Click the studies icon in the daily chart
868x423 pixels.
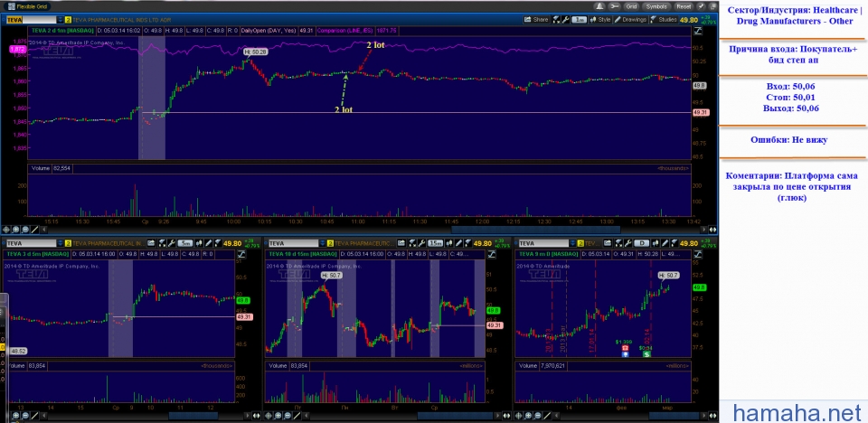pyautogui.click(x=675, y=243)
